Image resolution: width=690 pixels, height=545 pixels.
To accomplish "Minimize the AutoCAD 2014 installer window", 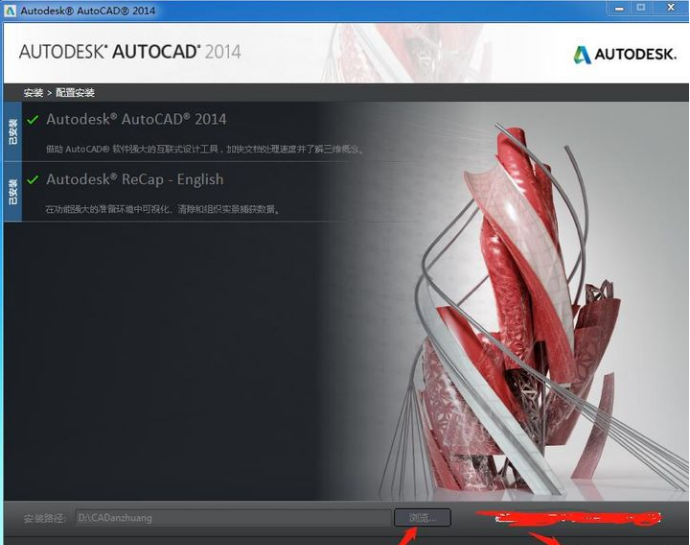I will (x=619, y=8).
